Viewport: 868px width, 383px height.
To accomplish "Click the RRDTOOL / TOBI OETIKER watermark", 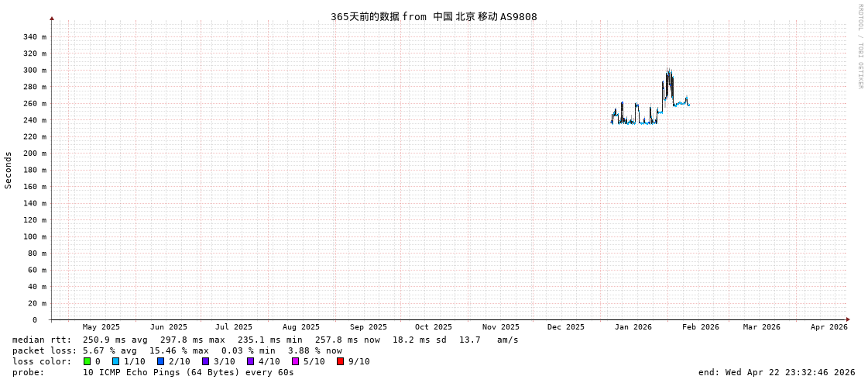I will click(859, 47).
